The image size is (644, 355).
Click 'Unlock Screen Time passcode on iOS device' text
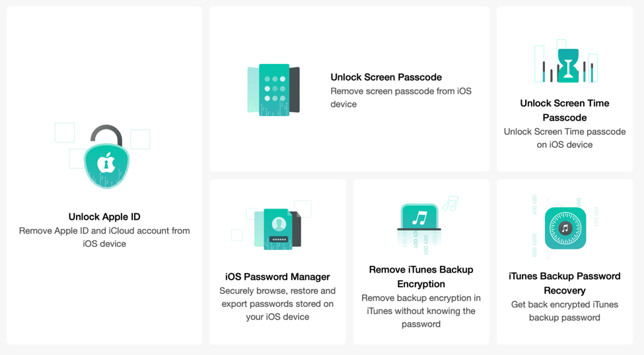(564, 139)
